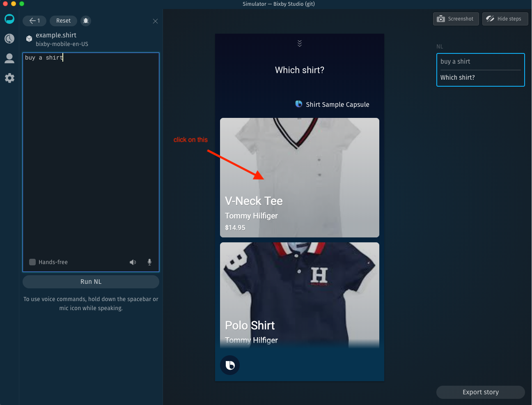
Task: Enable the Hands-free checkbox
Action: click(x=32, y=262)
